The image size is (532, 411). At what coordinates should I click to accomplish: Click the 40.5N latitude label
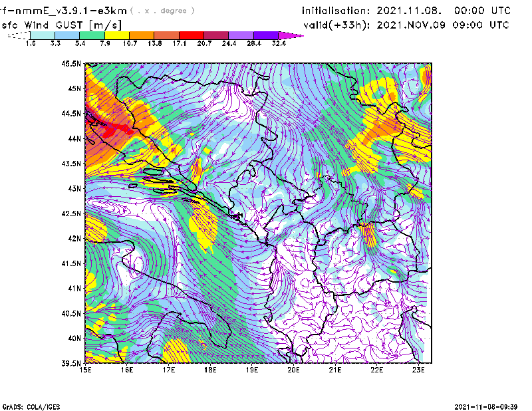71,313
